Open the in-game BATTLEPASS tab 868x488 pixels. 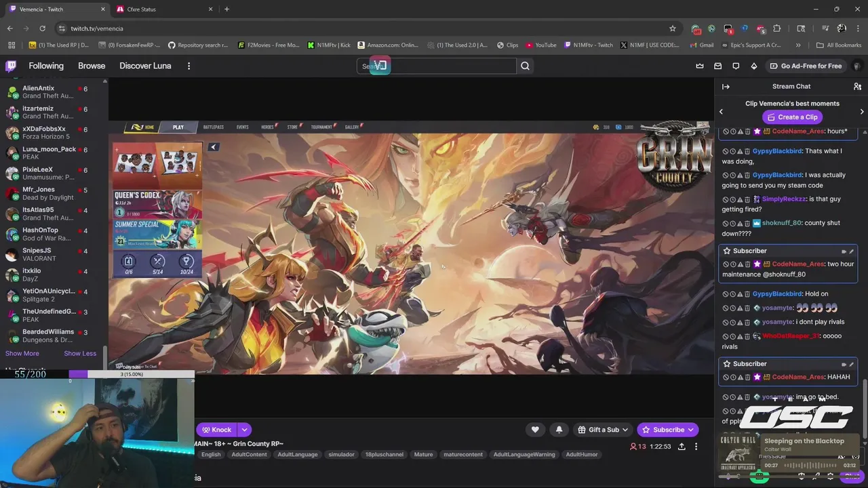click(x=213, y=127)
